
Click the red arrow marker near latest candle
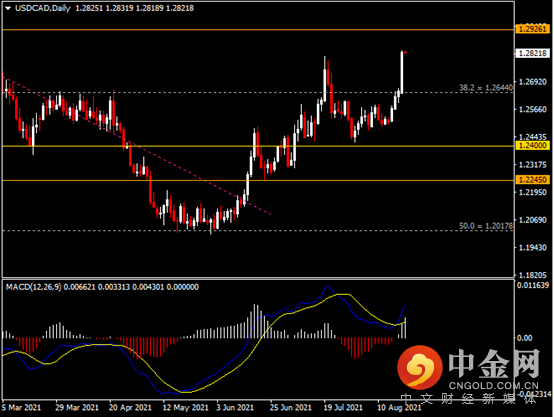(x=406, y=53)
